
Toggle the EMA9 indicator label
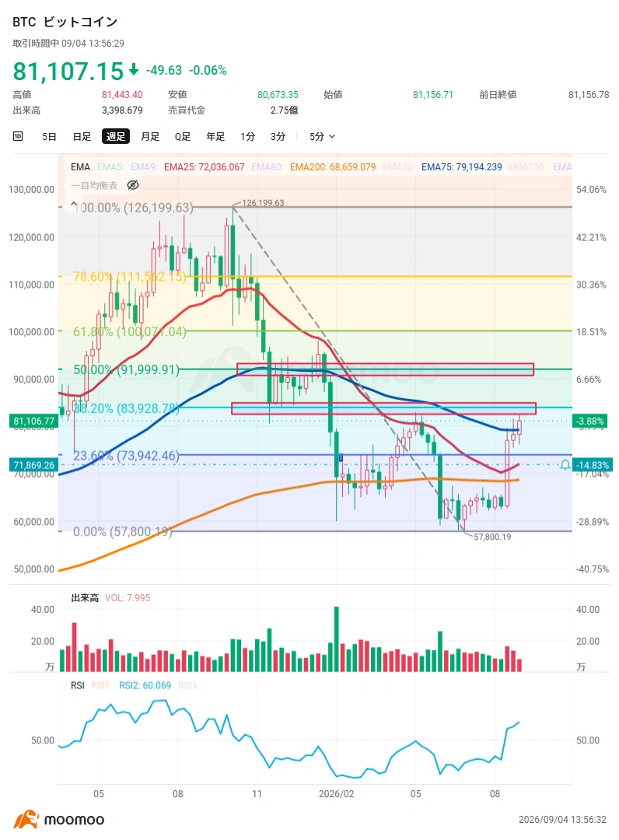pyautogui.click(x=144, y=167)
